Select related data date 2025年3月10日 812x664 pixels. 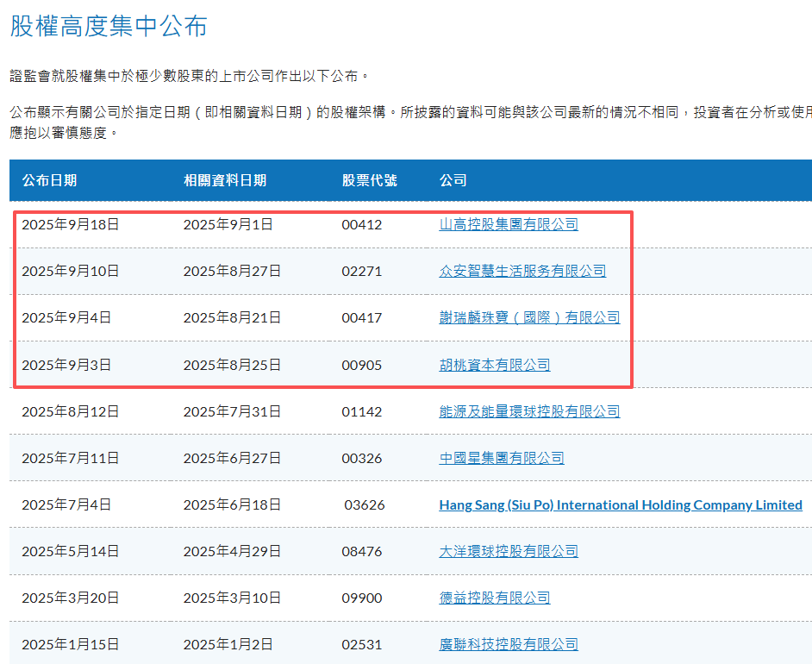point(232,598)
